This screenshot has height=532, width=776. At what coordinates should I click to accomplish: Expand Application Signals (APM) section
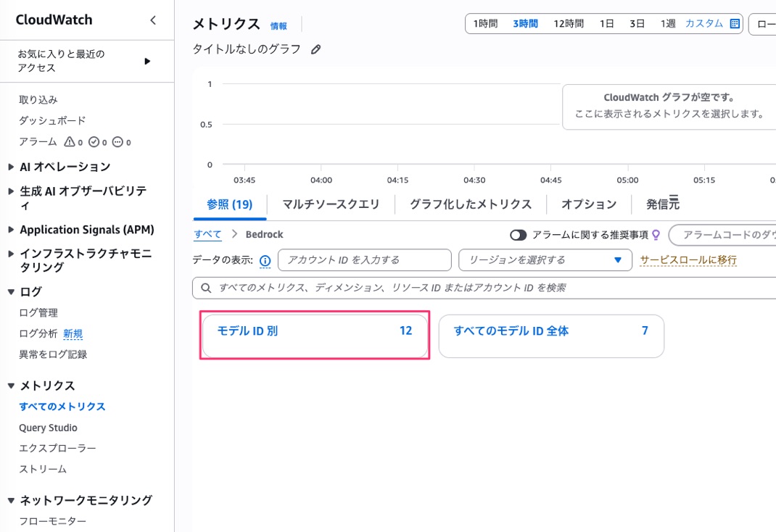(x=11, y=230)
